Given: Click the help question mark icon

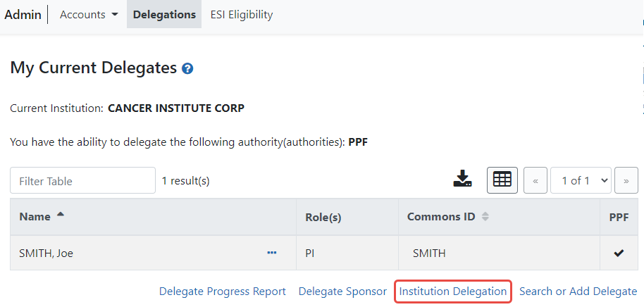Looking at the screenshot, I should 187,69.
